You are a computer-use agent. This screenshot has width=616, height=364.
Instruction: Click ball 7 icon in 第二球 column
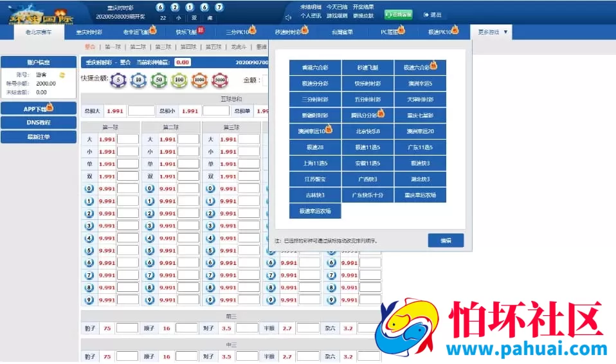click(x=150, y=275)
